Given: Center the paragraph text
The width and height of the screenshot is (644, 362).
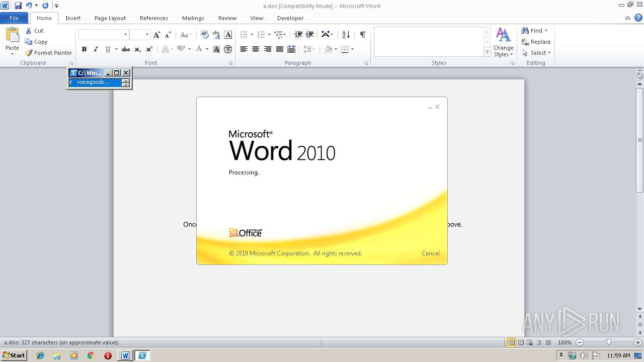Looking at the screenshot, I should [256, 49].
